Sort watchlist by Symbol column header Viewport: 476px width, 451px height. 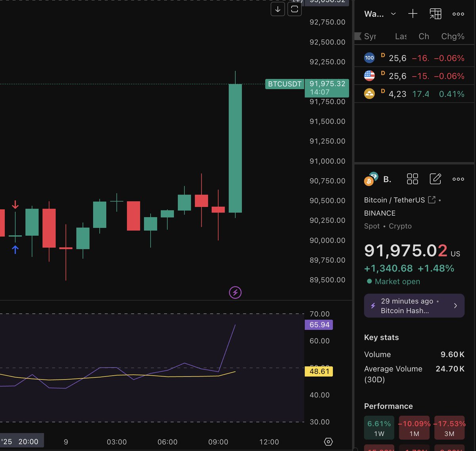pos(370,36)
